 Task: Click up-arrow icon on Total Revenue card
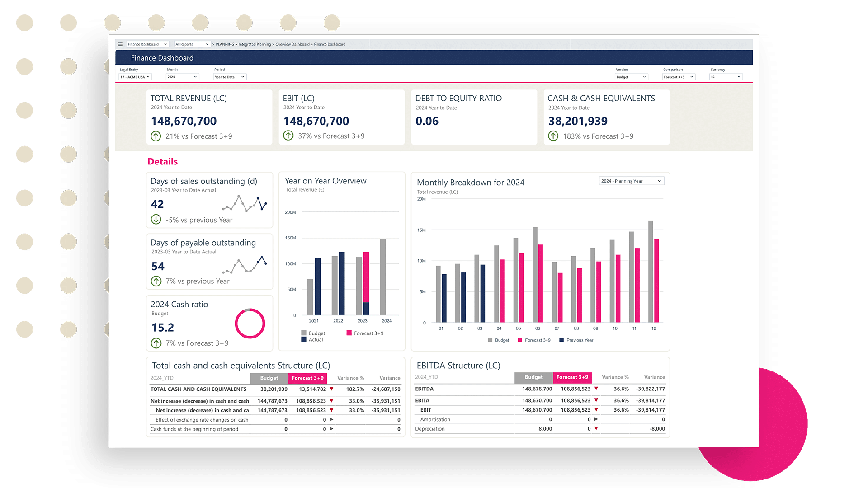click(x=156, y=136)
